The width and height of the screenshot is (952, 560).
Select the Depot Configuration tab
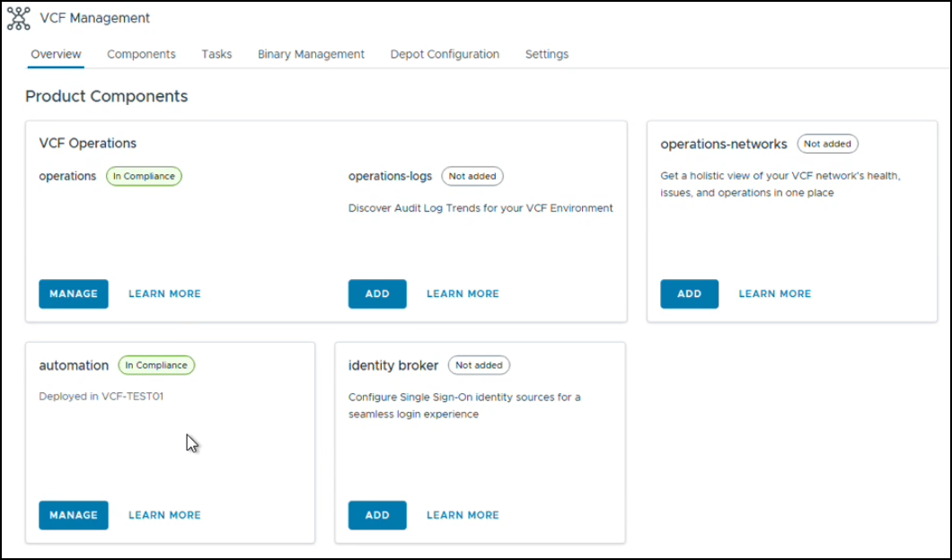click(445, 54)
